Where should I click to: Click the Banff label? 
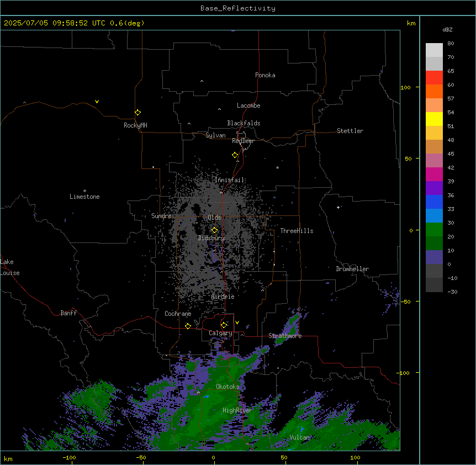[x=68, y=313]
